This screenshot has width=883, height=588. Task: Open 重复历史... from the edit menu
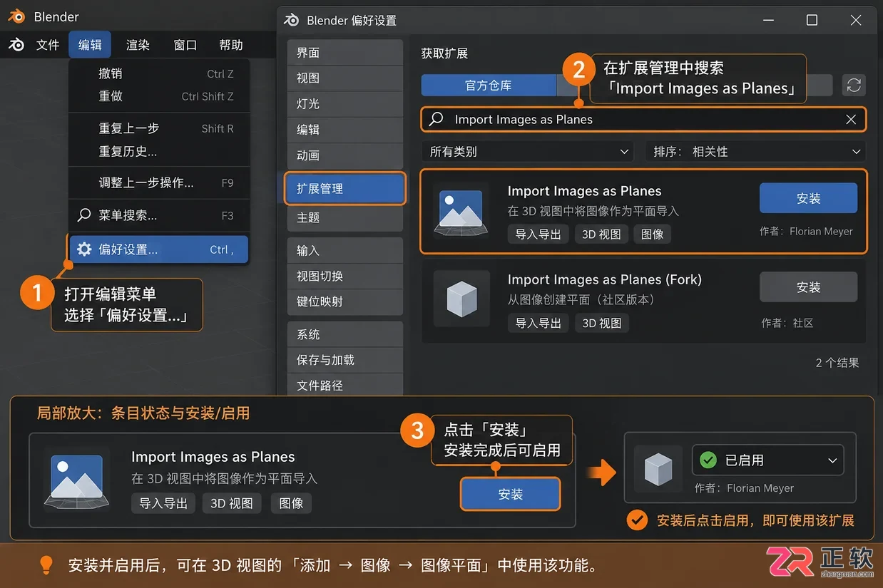point(159,151)
